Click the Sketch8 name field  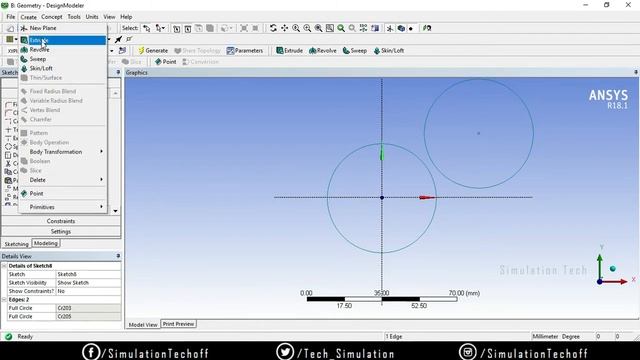click(x=88, y=274)
